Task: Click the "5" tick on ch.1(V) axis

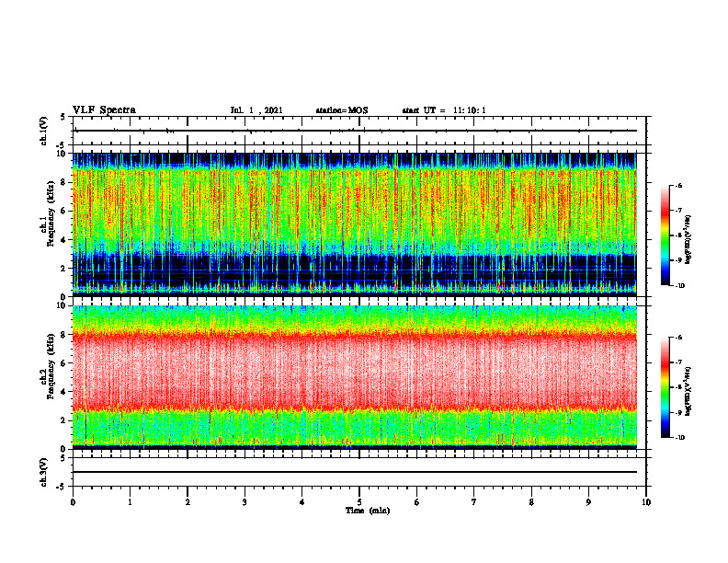Action: pyautogui.click(x=63, y=117)
